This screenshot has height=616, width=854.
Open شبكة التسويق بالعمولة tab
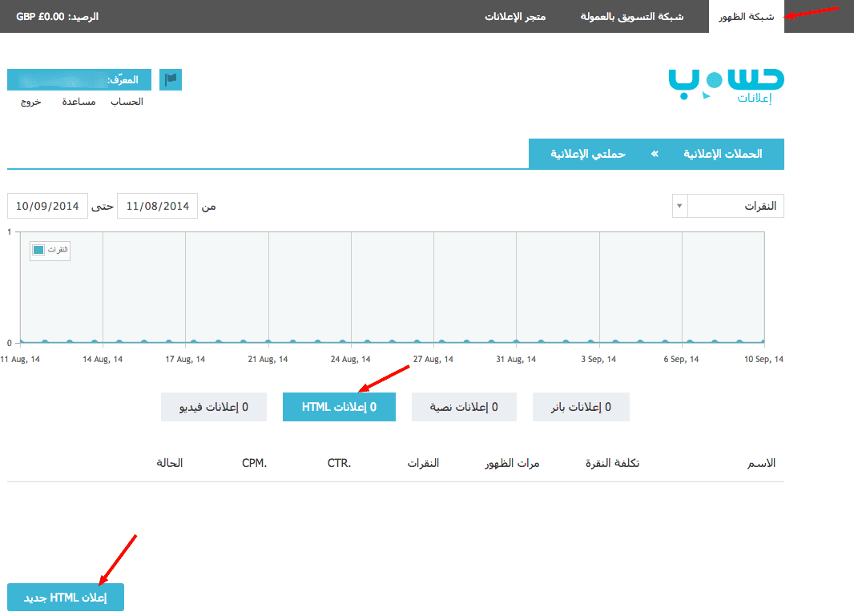click(632, 16)
